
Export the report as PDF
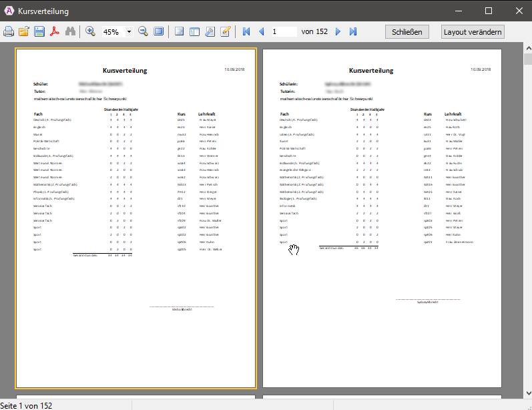(55, 32)
